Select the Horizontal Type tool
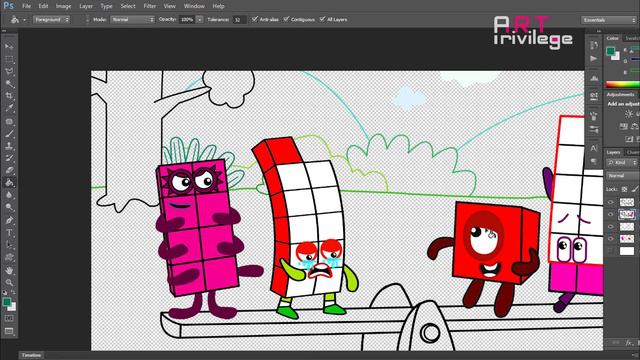Image resolution: width=640 pixels, height=360 pixels. click(9, 233)
